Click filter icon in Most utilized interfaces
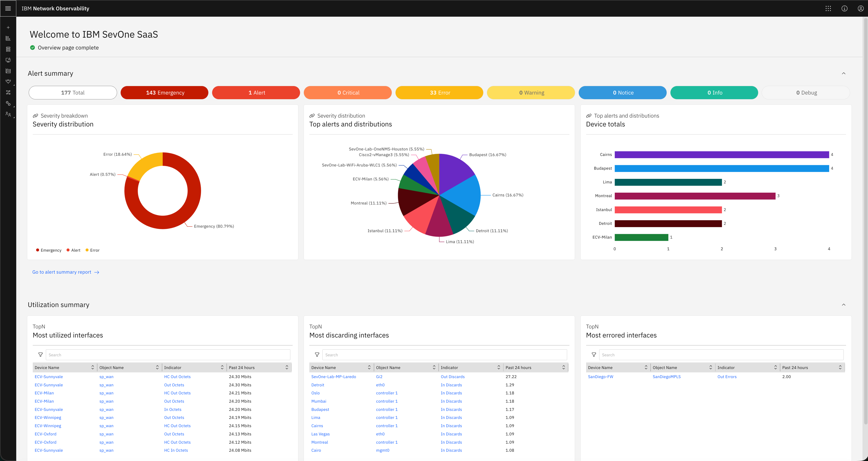868x461 pixels. [40, 355]
